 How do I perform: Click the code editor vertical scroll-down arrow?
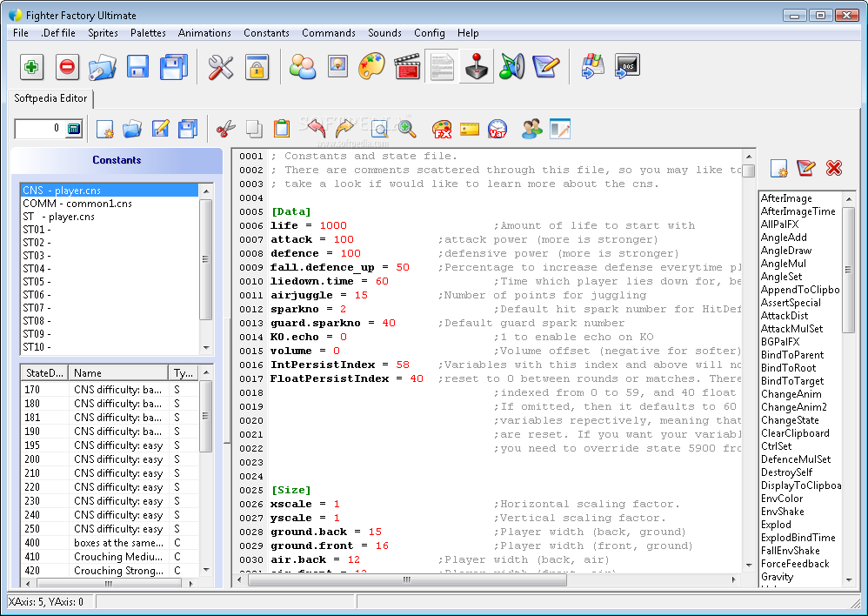(749, 566)
